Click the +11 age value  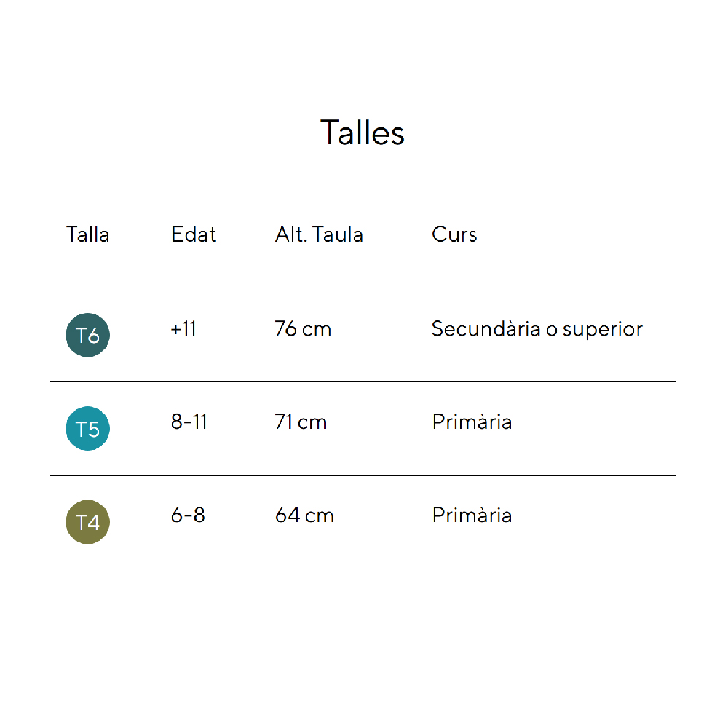[183, 329]
